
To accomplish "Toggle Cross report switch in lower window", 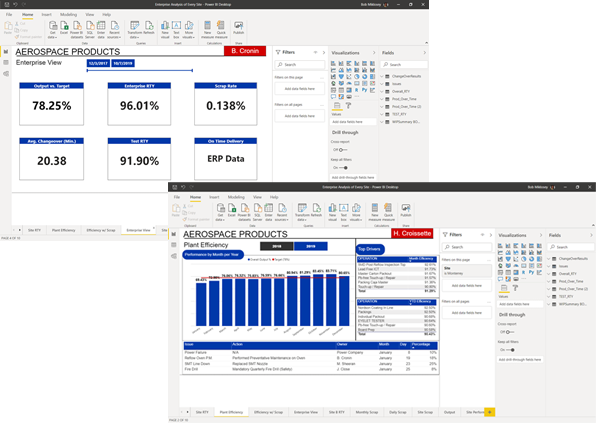I will pos(510,332).
